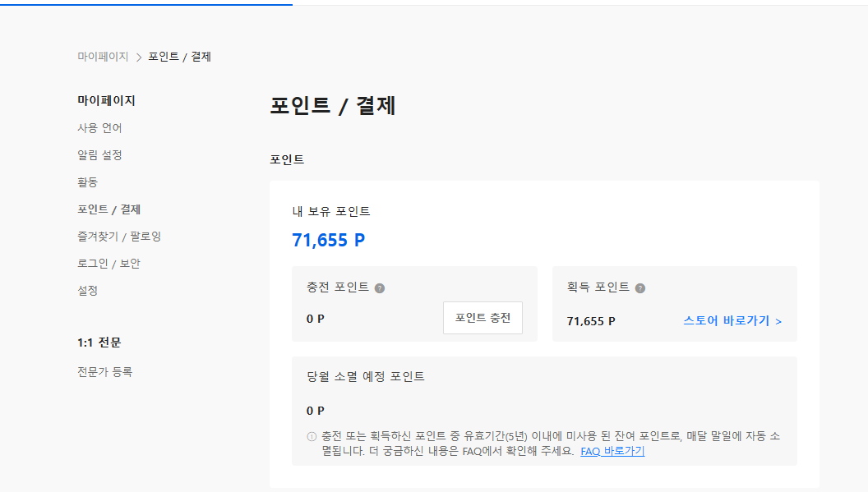Click the 1:1 전문 sidebar heading

[99, 343]
